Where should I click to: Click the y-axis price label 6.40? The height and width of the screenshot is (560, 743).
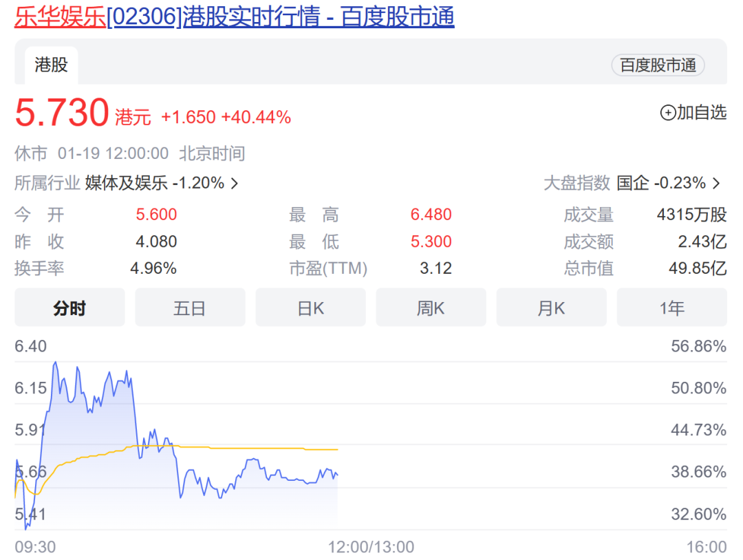[x=31, y=346]
